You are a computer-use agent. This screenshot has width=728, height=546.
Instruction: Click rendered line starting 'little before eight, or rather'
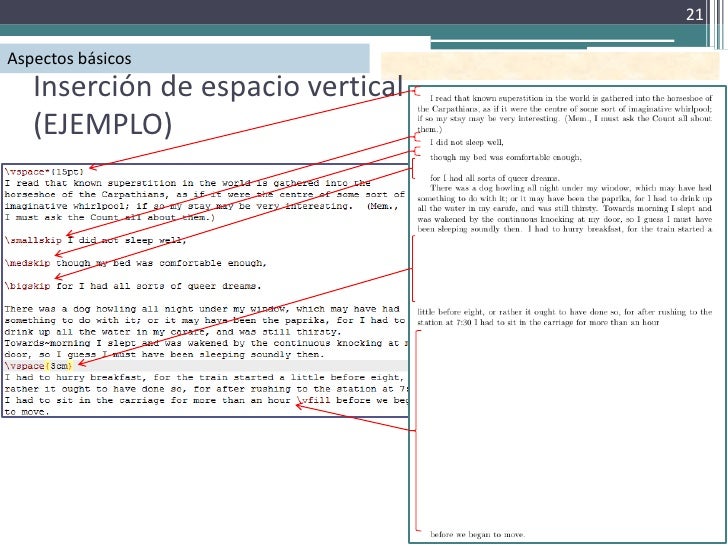click(565, 312)
